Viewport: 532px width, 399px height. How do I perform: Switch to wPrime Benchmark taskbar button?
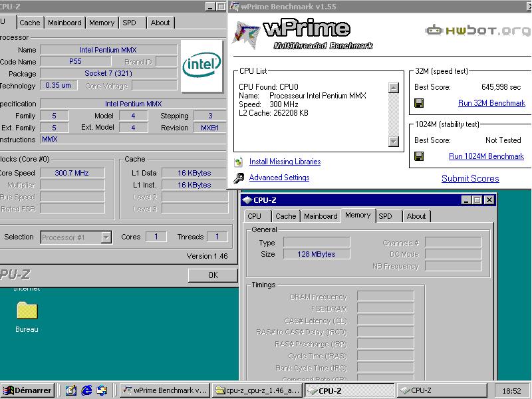(x=164, y=390)
